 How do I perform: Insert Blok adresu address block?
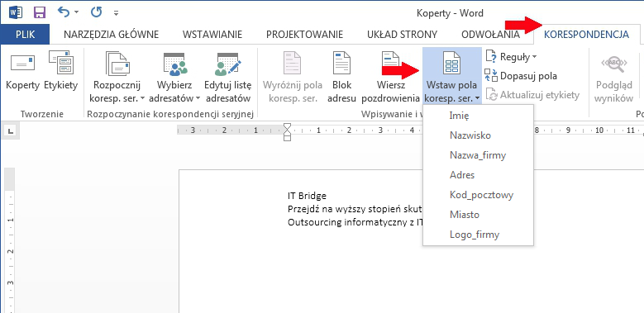341,77
